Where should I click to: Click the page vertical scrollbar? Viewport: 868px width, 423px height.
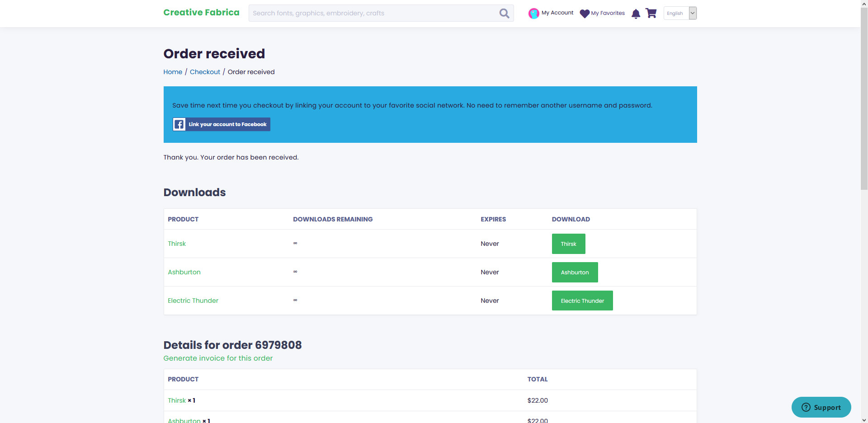(x=864, y=99)
